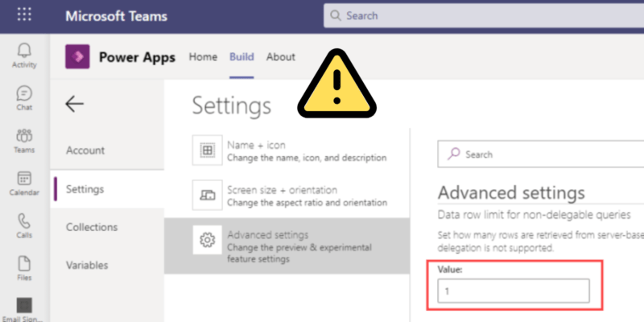Switch to the About tab
Viewport: 644px width, 322px height.
pyautogui.click(x=281, y=57)
